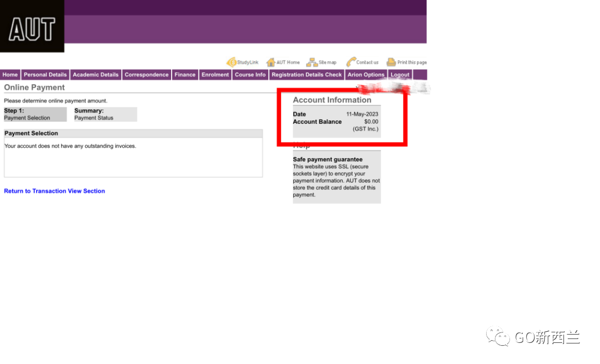Image resolution: width=600 pixels, height=364 pixels.
Task: Click the Account Balance label
Action: coord(317,122)
